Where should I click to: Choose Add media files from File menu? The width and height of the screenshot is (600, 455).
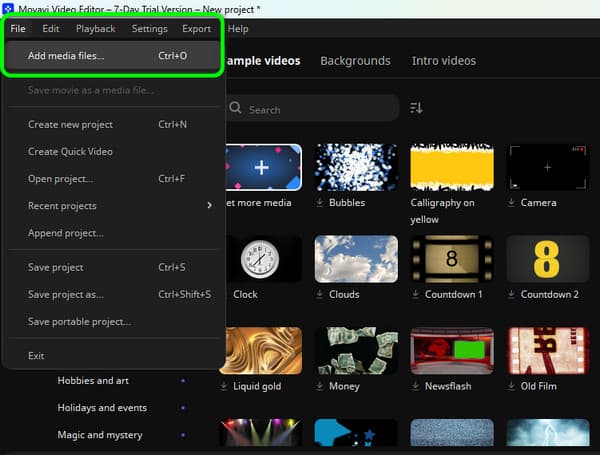(112, 56)
